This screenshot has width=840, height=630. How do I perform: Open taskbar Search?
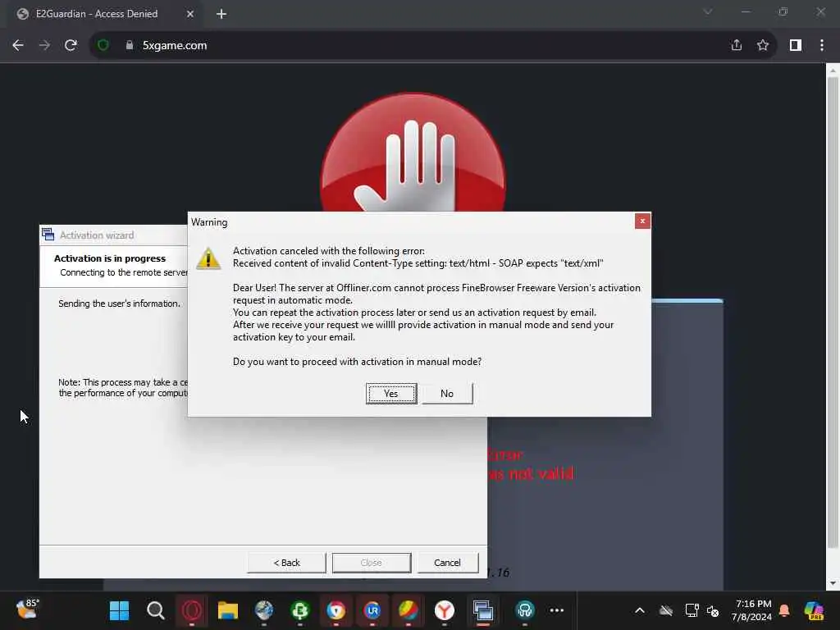(x=155, y=610)
